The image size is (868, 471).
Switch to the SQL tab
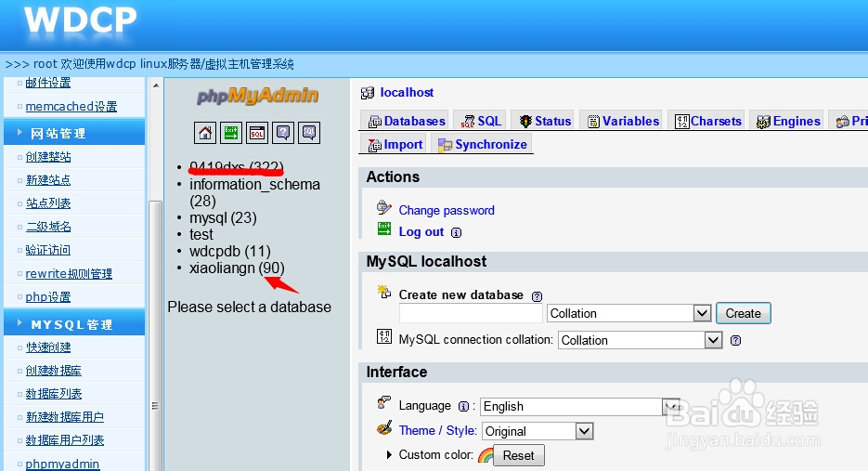(481, 121)
